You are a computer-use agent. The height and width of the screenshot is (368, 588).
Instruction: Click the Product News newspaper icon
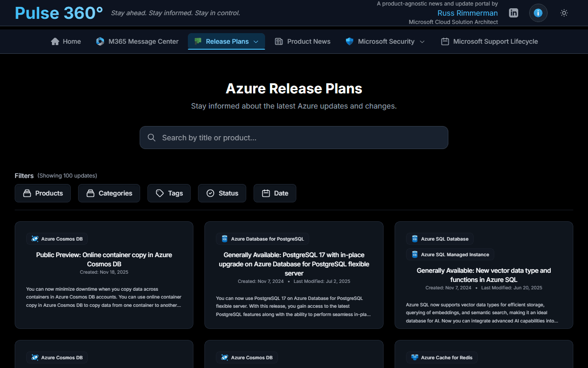279,41
